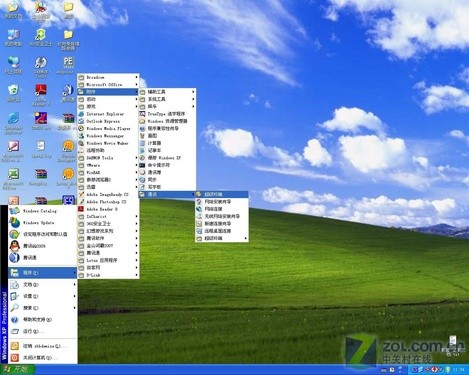Launch 计算器 calculator from Accessories
469x375 pixels.
click(x=167, y=143)
